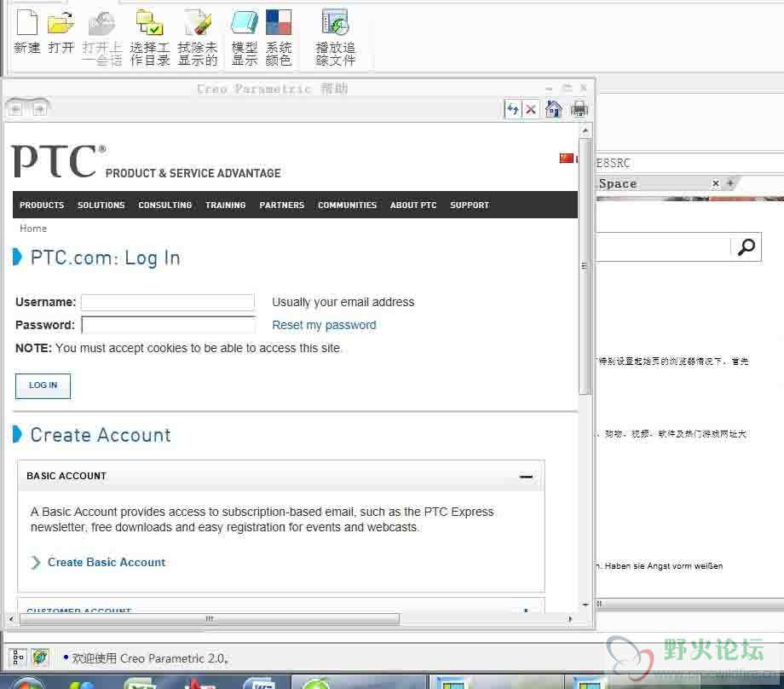
Task: Click the Home breadcrumb link
Action: click(x=33, y=229)
